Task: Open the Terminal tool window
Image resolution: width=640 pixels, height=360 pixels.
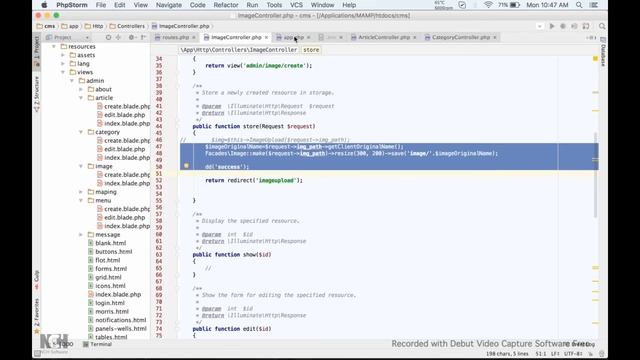Action: (x=98, y=344)
